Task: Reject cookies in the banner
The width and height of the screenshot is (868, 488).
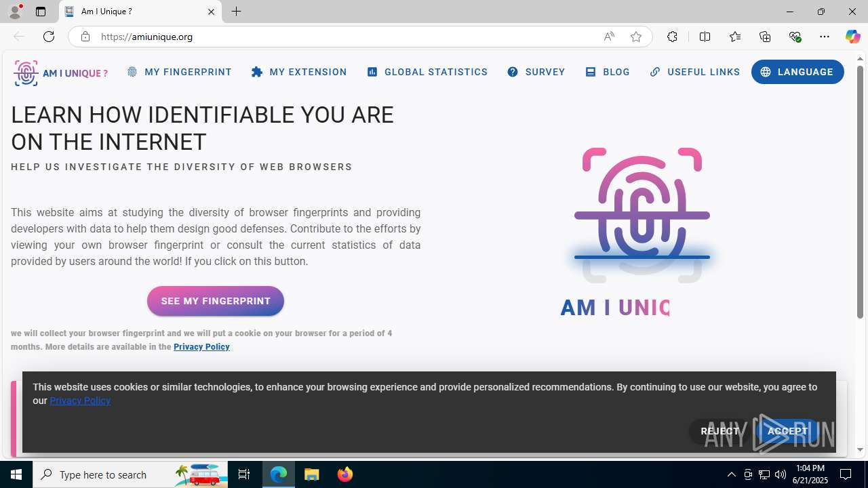Action: (720, 431)
